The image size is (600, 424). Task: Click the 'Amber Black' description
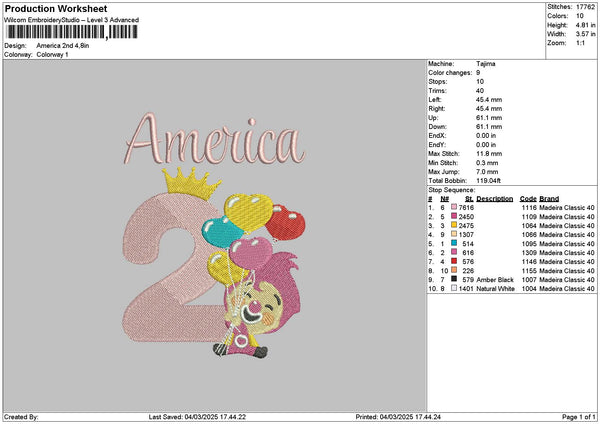(x=495, y=280)
